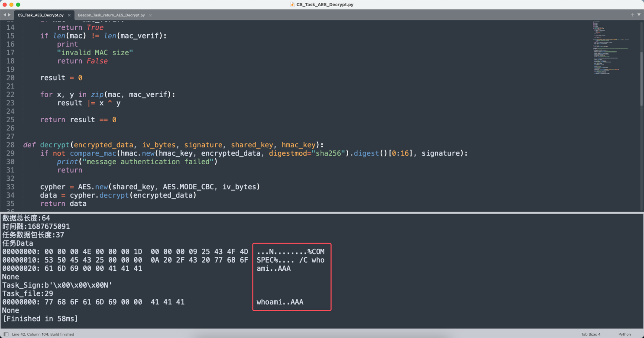Click the Sublime file icon in title bar

[293, 4]
